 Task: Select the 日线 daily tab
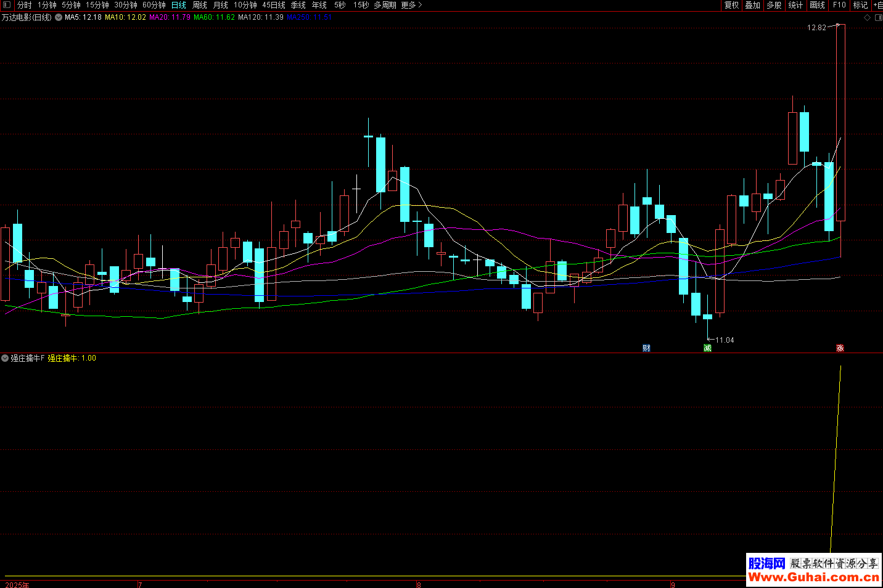[x=179, y=5]
